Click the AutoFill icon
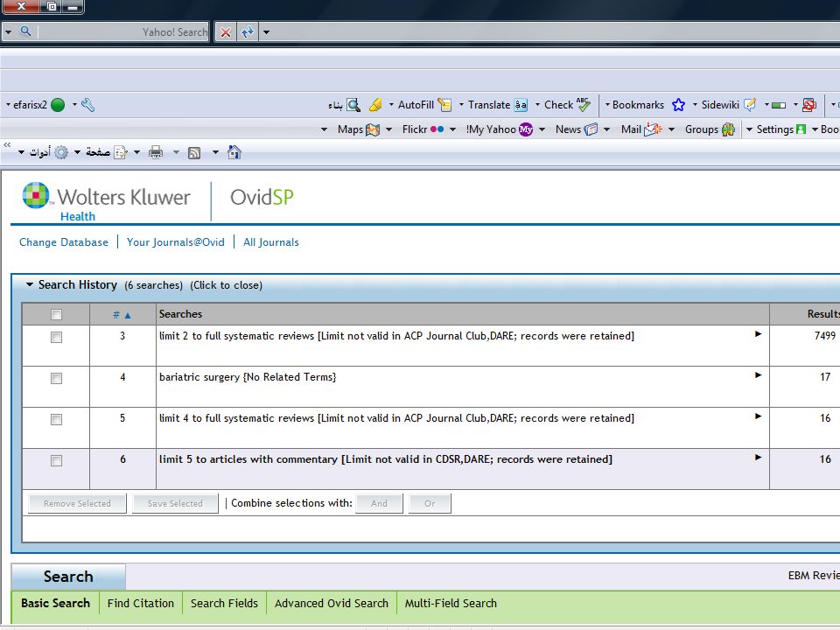 [444, 104]
